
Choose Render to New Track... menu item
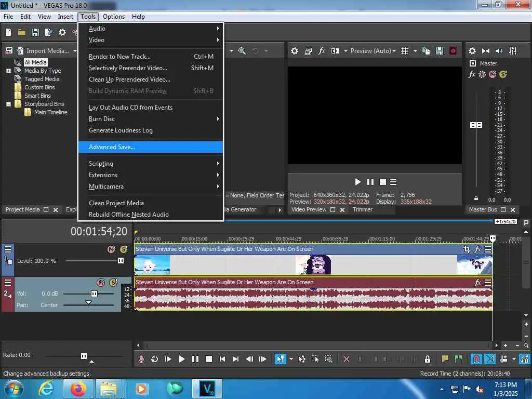click(x=151, y=57)
